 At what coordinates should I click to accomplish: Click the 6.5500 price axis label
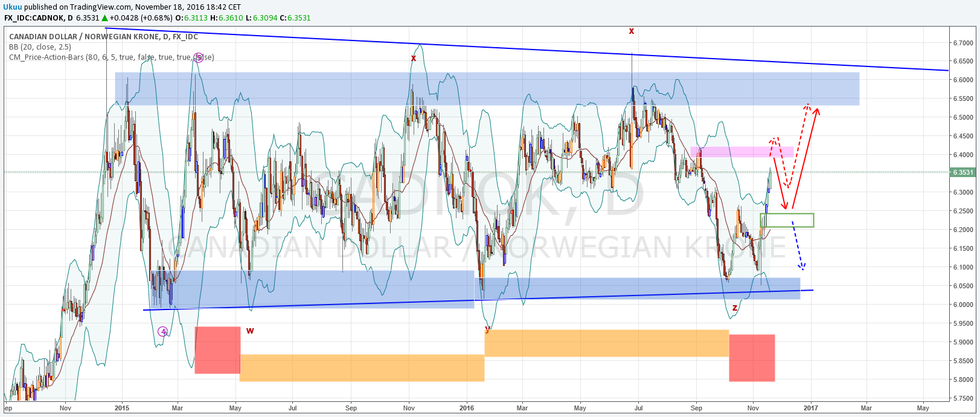pos(963,99)
